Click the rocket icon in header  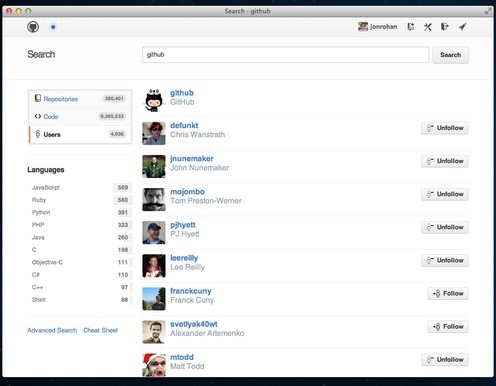point(462,27)
